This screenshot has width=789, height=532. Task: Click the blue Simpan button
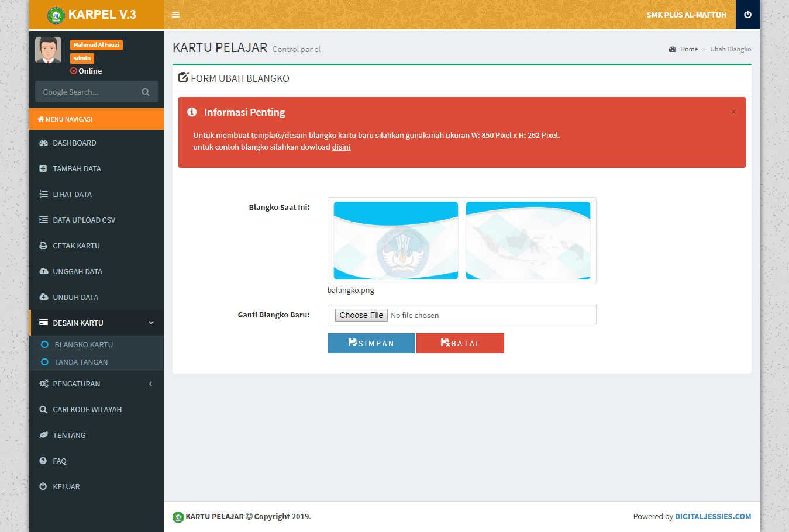click(371, 343)
